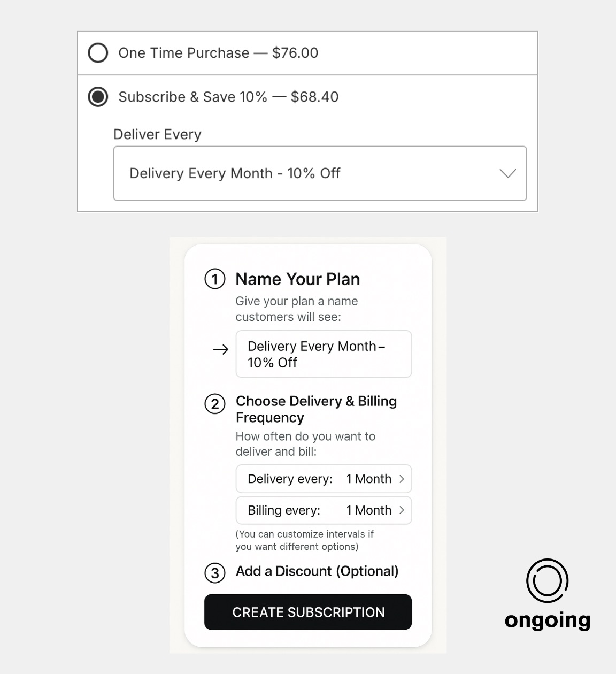
Task: Open the Delivery every 1 Month selector
Action: (x=324, y=479)
